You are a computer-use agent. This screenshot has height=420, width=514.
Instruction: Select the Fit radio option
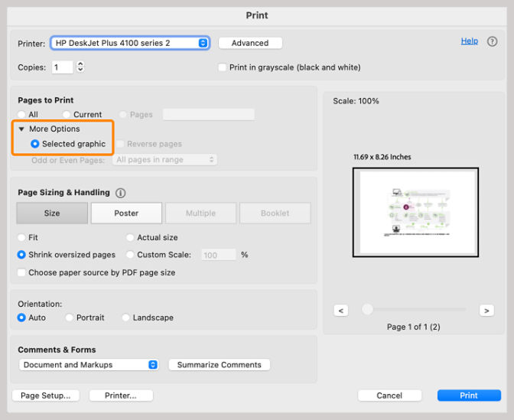(22, 238)
